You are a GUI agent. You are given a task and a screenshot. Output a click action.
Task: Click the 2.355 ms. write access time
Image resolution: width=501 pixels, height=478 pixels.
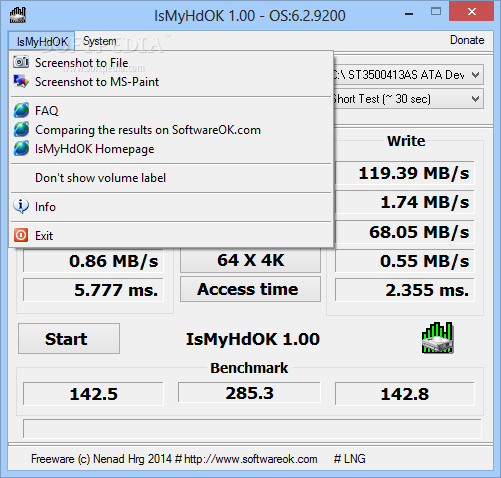click(x=405, y=290)
